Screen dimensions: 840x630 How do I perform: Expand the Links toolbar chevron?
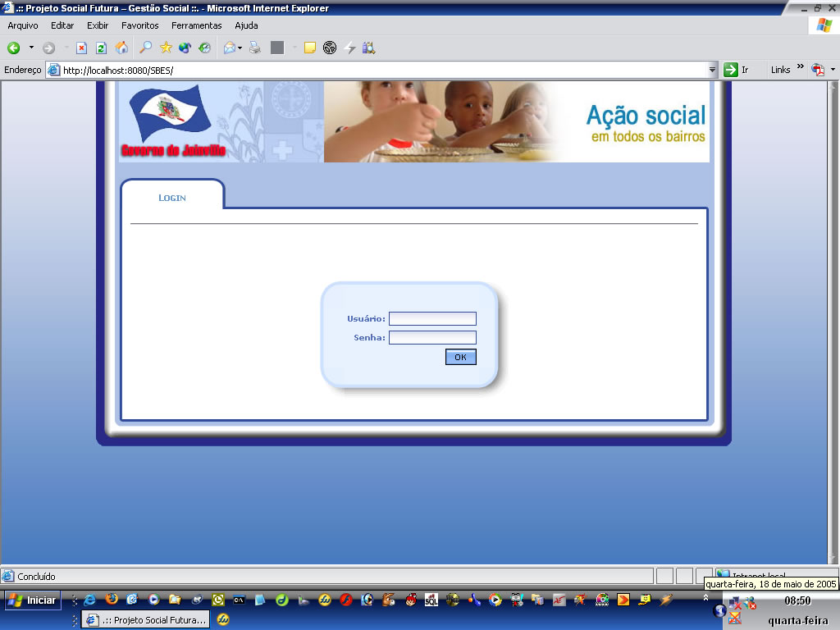801,66
